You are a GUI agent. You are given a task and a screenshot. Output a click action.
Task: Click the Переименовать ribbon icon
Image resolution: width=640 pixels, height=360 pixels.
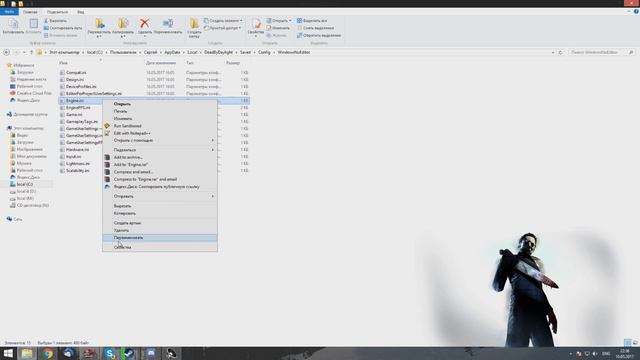(x=168, y=26)
